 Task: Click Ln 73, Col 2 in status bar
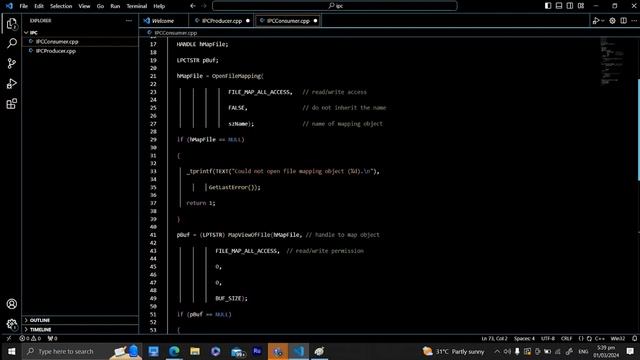point(494,338)
